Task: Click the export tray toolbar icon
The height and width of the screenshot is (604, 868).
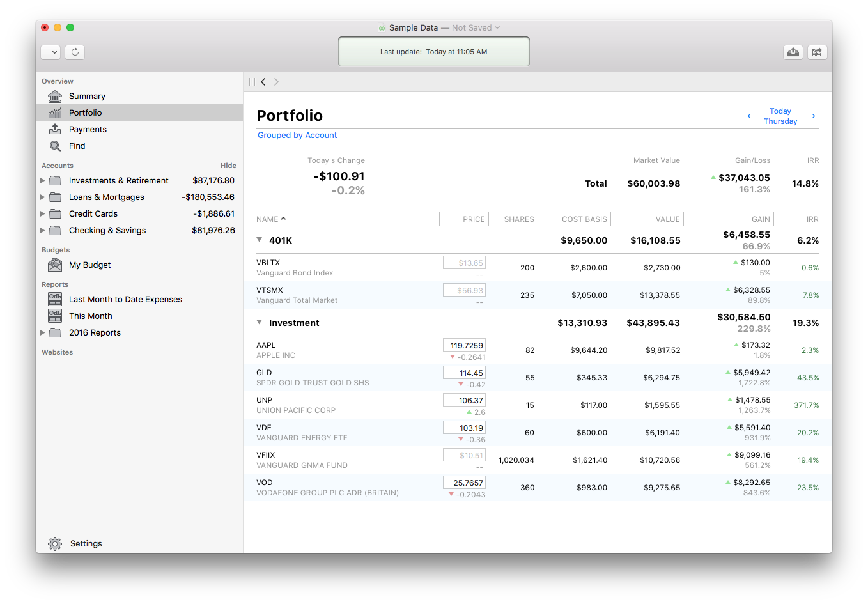Action: coord(793,52)
